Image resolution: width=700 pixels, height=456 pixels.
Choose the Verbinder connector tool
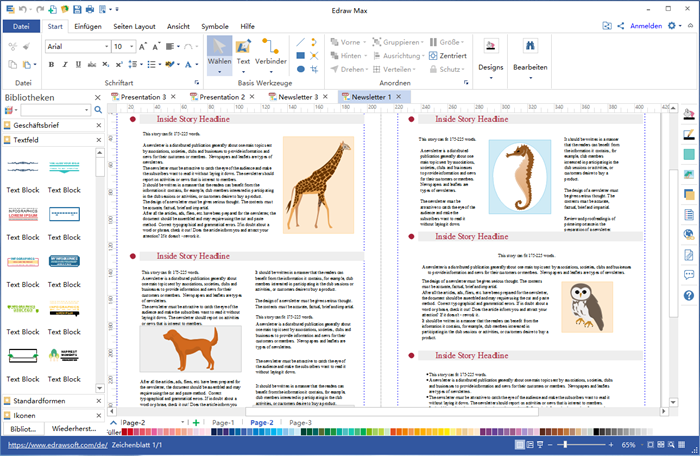[x=271, y=47]
